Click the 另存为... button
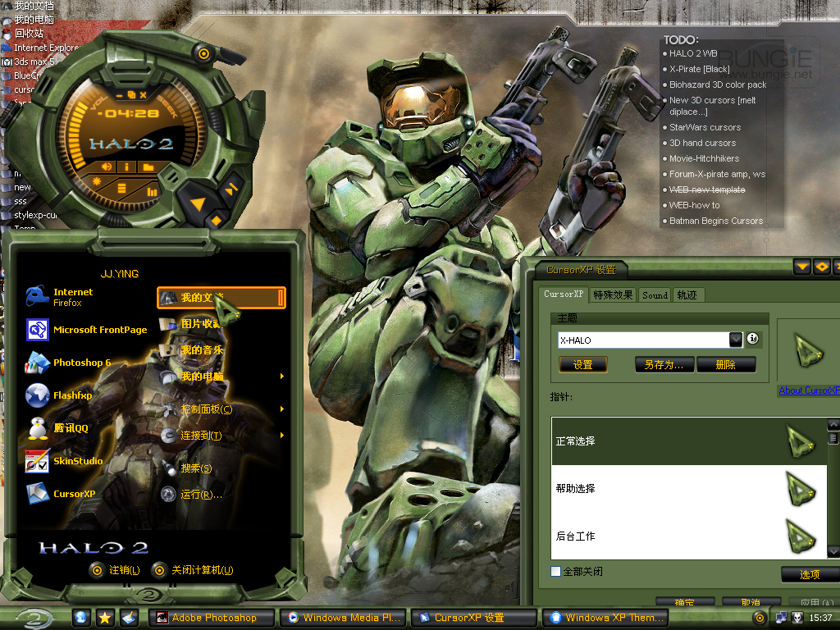840x630 pixels. [664, 365]
